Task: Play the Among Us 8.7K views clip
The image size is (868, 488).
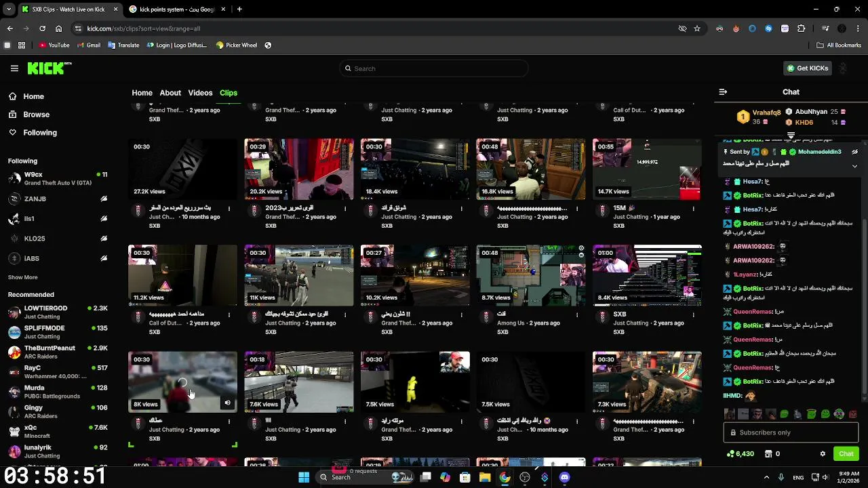Action: [531, 276]
